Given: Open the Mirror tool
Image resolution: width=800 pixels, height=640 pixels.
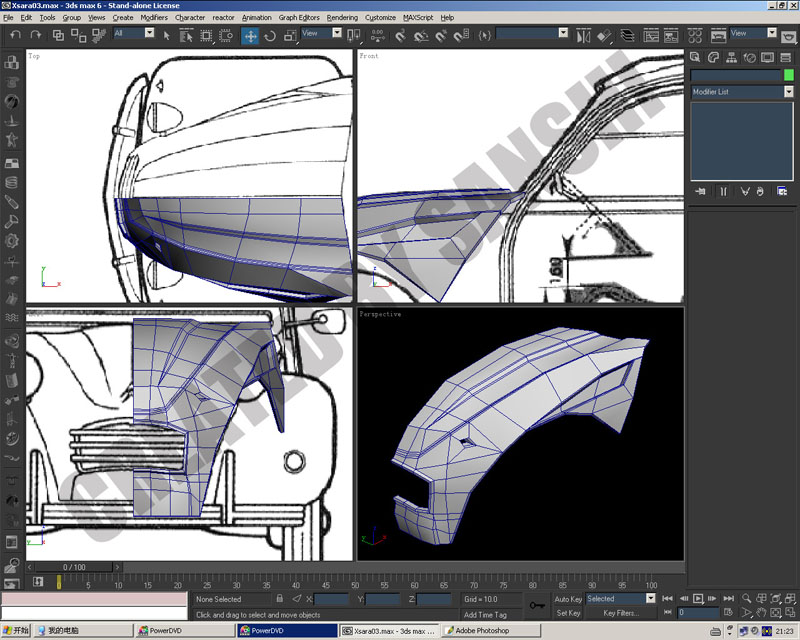Looking at the screenshot, I should click(583, 36).
